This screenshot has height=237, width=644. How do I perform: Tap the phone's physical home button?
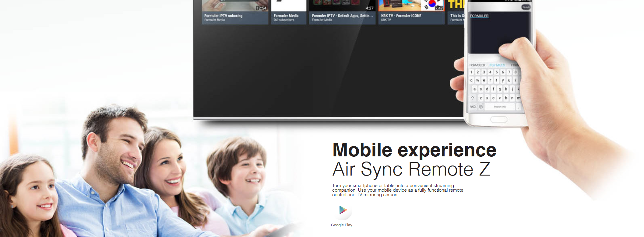point(499,120)
